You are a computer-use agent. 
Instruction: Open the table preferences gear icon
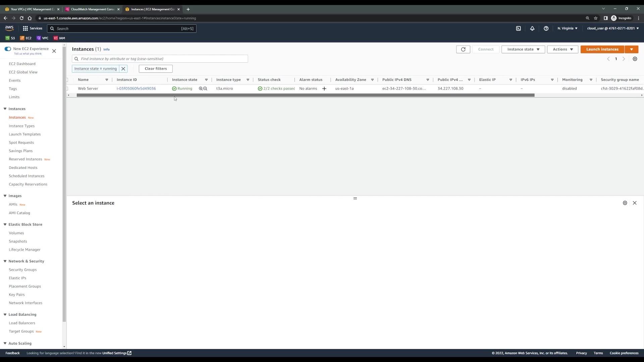click(x=635, y=59)
